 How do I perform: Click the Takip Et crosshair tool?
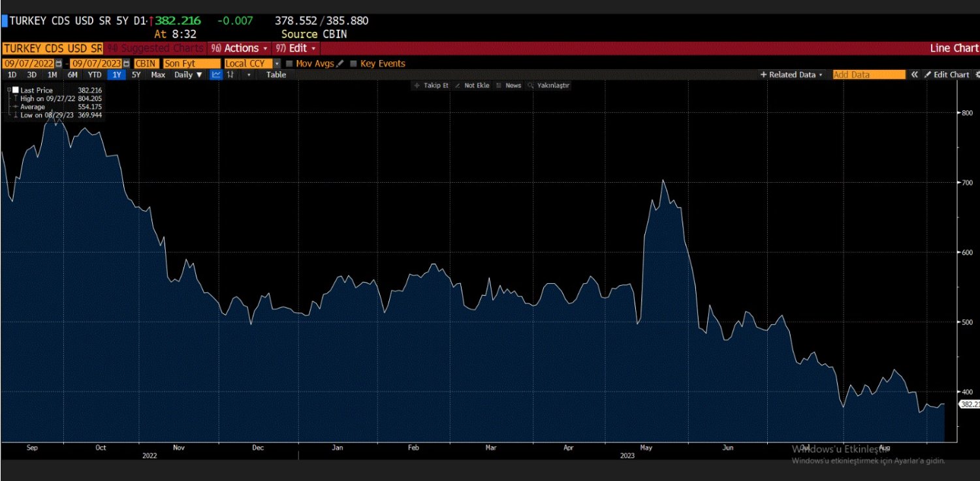(431, 85)
